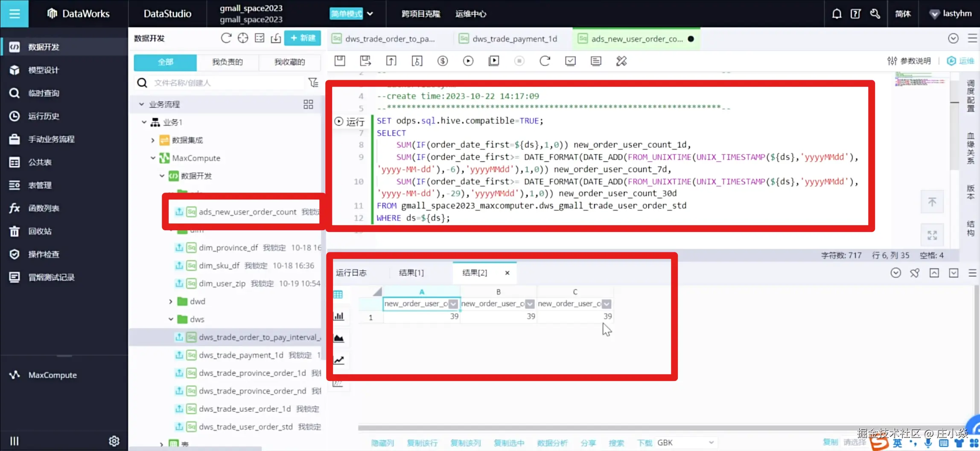
Task: Switch result view to area chart
Action: tap(338, 338)
